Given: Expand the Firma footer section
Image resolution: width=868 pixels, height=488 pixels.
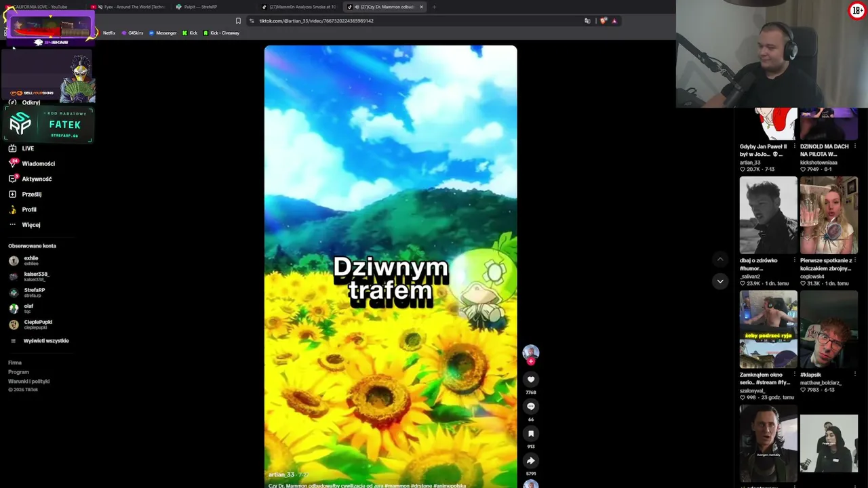Looking at the screenshot, I should tap(15, 363).
